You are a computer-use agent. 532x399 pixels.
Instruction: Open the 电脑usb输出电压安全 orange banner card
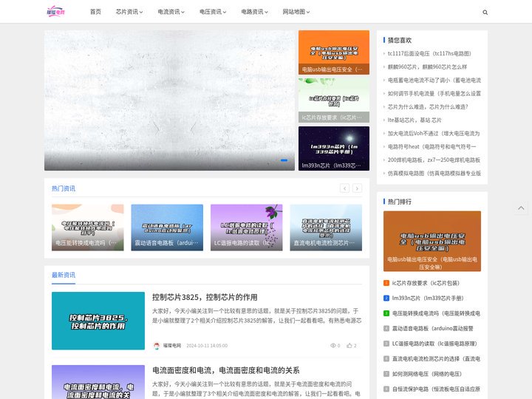pyautogui.click(x=334, y=52)
